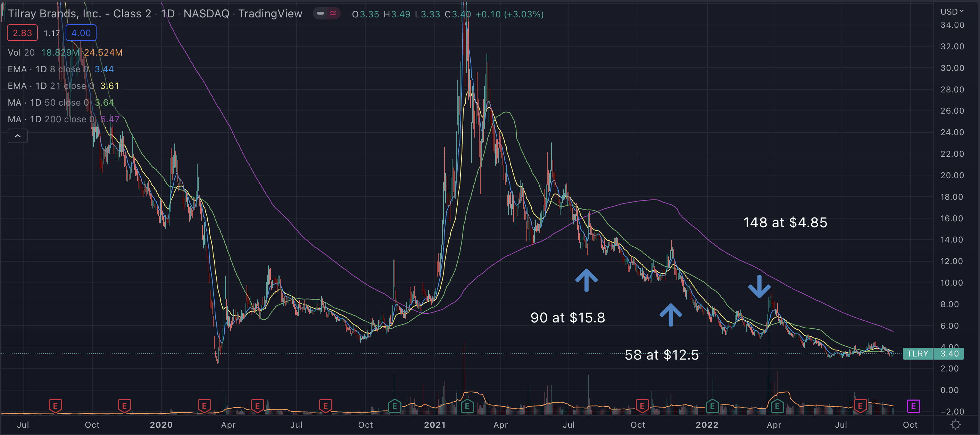Open the USD currency dropdown
Image resolution: width=980 pixels, height=435 pixels.
952,12
